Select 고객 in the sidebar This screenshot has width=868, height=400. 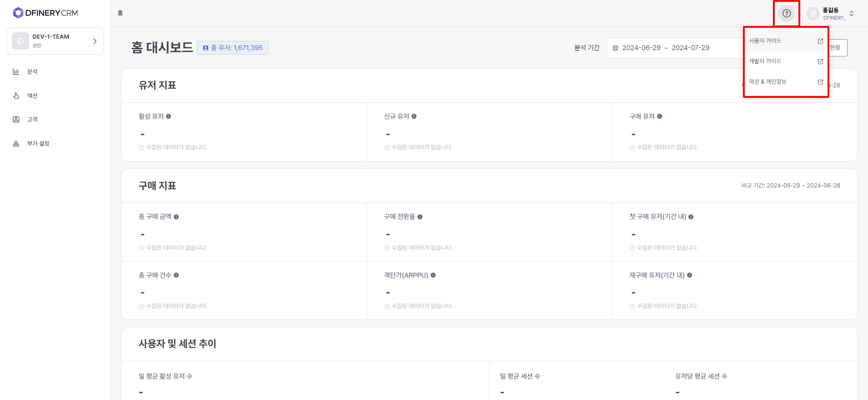[x=32, y=120]
